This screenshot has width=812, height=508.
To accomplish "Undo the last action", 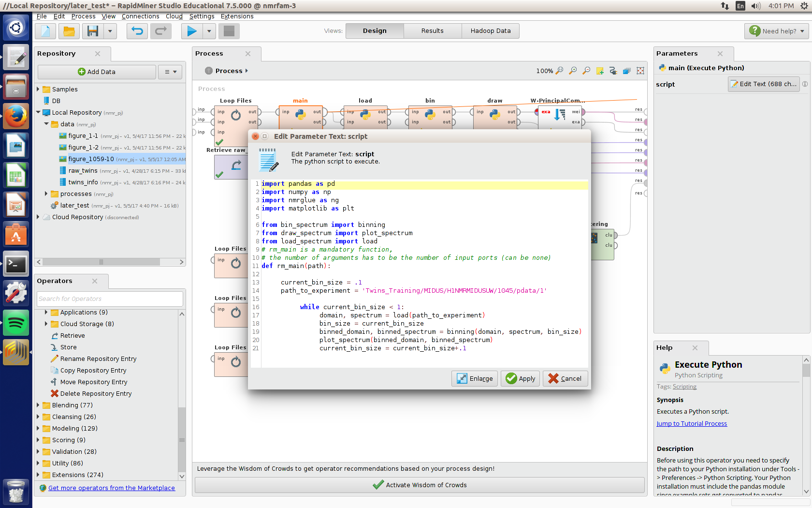I will [x=137, y=30].
